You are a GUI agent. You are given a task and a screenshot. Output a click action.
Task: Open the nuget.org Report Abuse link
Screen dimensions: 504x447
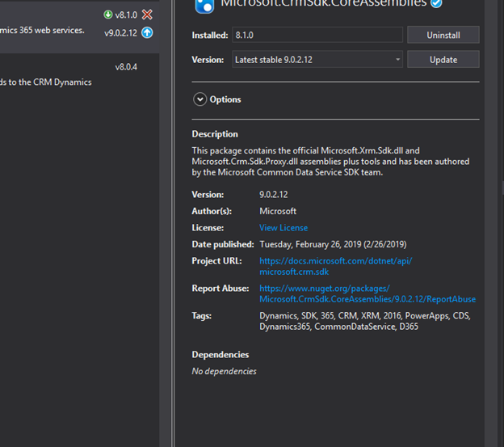pos(367,293)
